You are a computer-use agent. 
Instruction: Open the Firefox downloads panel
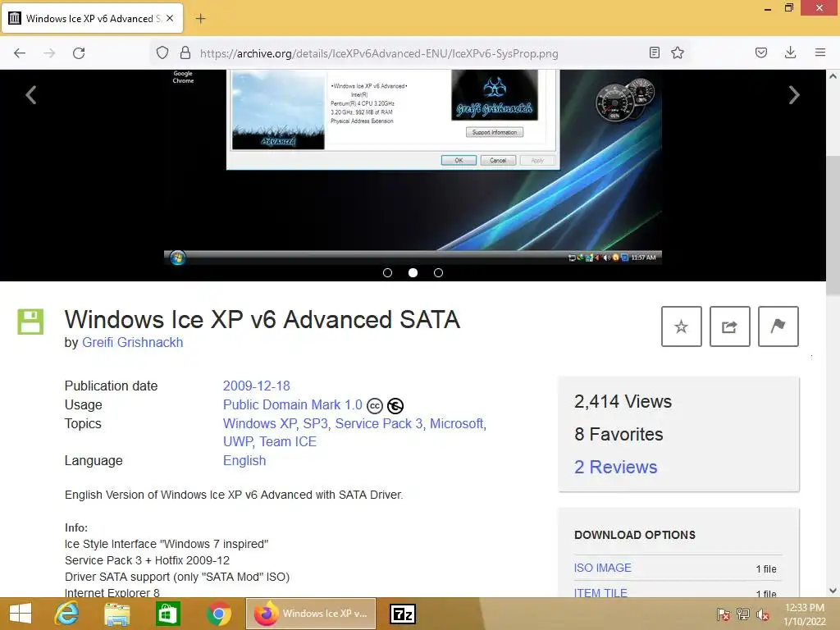click(790, 52)
